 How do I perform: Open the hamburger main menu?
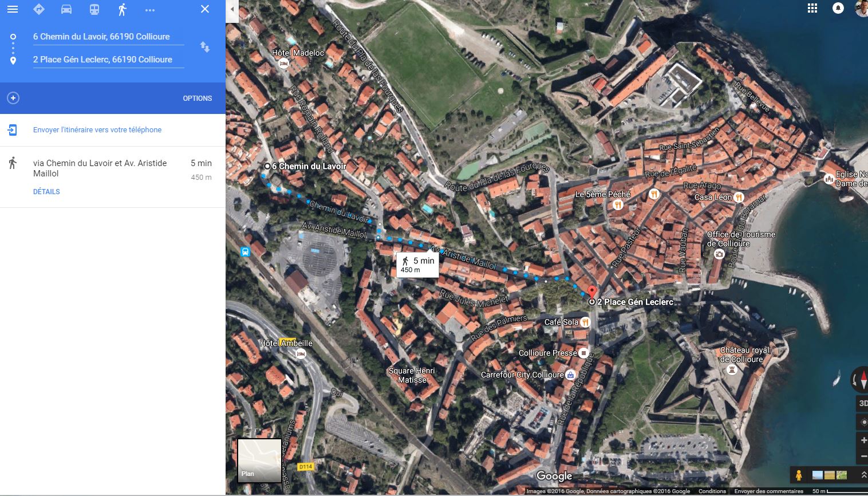(12, 9)
